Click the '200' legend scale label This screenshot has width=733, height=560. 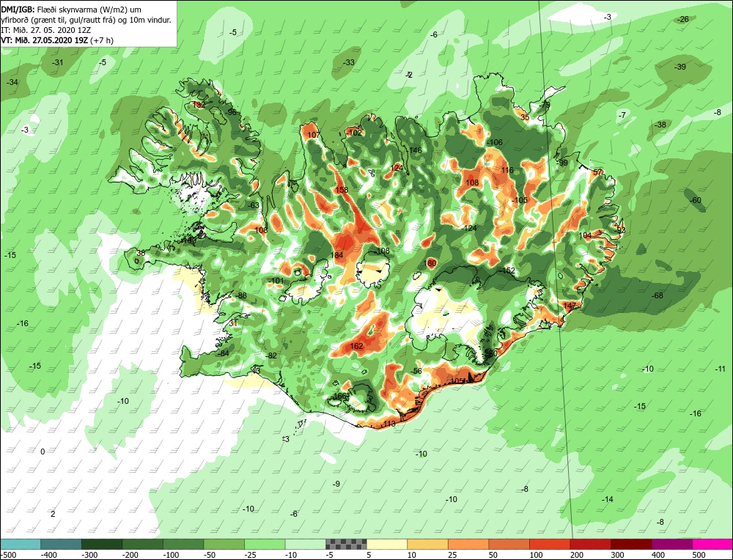click(x=576, y=555)
